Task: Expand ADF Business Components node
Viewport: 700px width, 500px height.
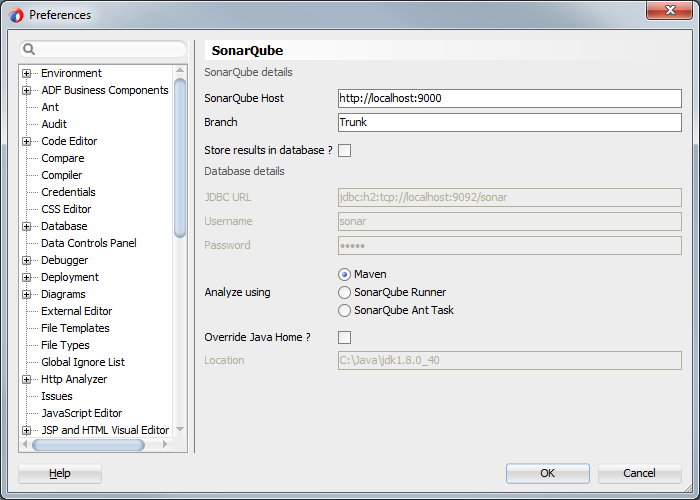Action: 27,90
